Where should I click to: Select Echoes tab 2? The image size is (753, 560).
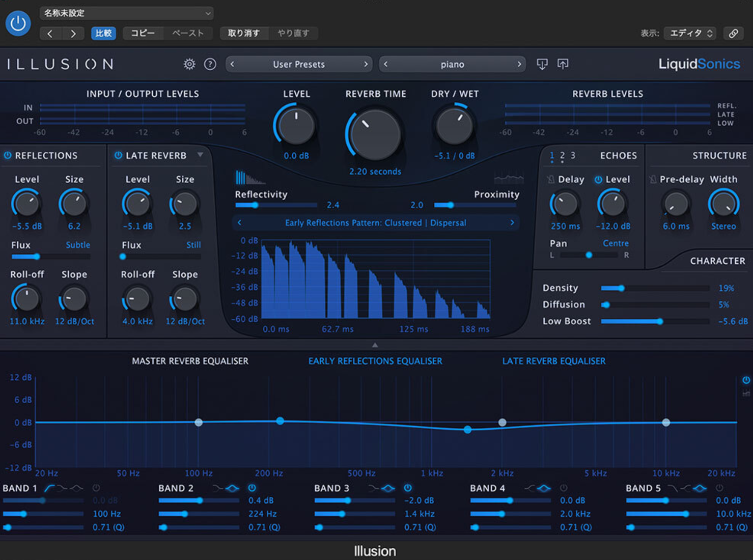562,156
